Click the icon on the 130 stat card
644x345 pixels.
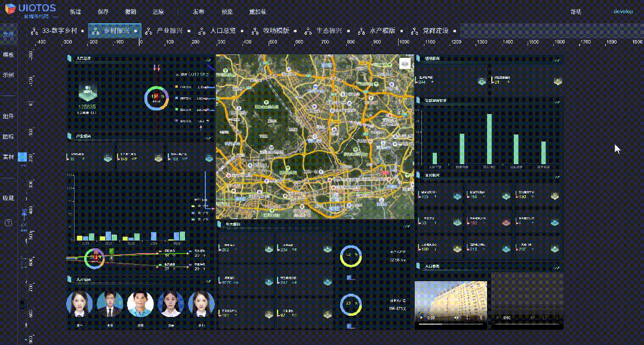(555, 196)
